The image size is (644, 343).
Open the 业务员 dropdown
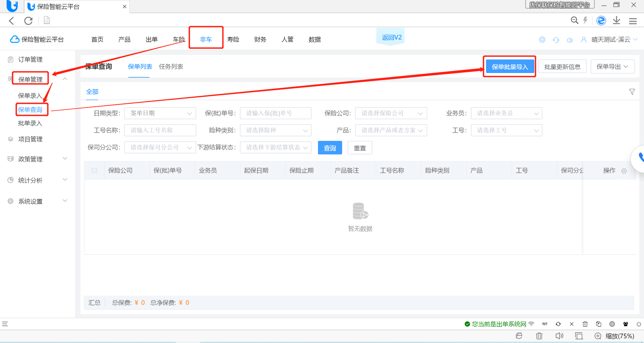click(506, 113)
